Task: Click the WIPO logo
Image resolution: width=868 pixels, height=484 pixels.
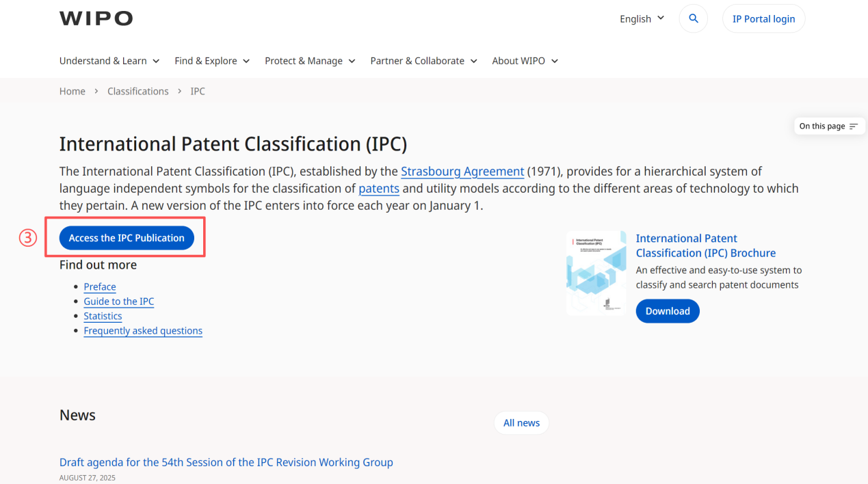Action: [x=96, y=19]
